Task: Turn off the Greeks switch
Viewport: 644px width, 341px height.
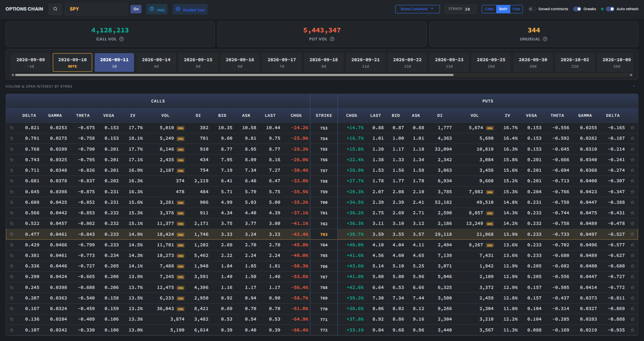Action: pyautogui.click(x=577, y=9)
